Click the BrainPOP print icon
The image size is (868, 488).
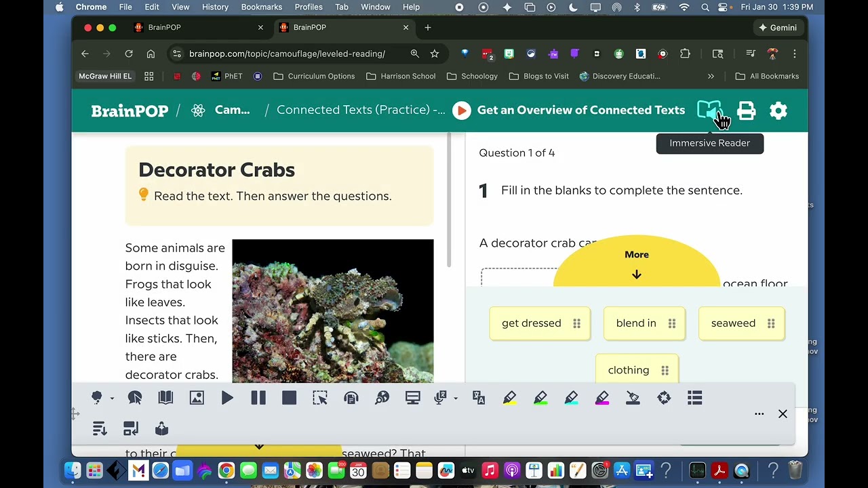747,110
